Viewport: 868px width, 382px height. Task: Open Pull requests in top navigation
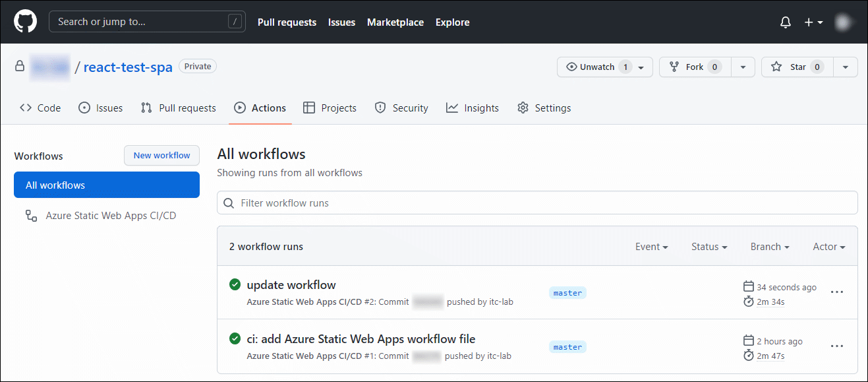pos(287,22)
